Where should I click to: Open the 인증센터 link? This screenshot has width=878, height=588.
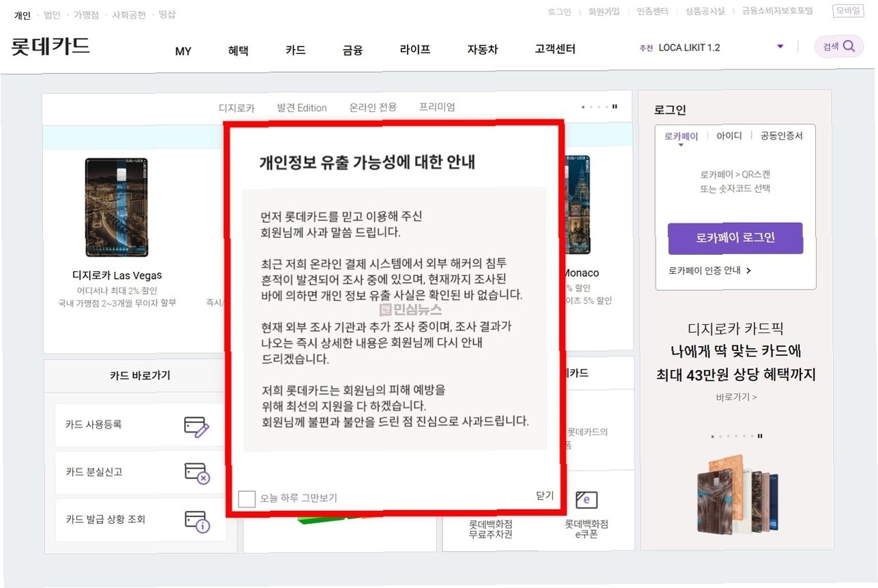click(x=652, y=12)
